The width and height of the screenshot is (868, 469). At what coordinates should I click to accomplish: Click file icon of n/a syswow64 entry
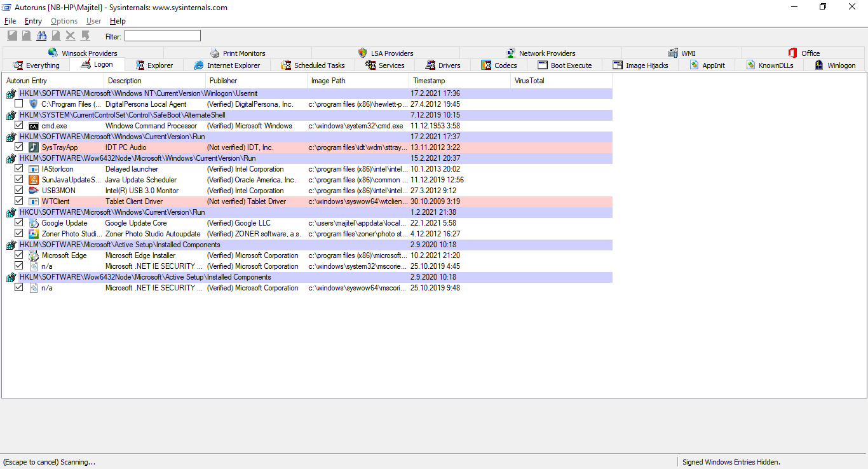click(34, 288)
